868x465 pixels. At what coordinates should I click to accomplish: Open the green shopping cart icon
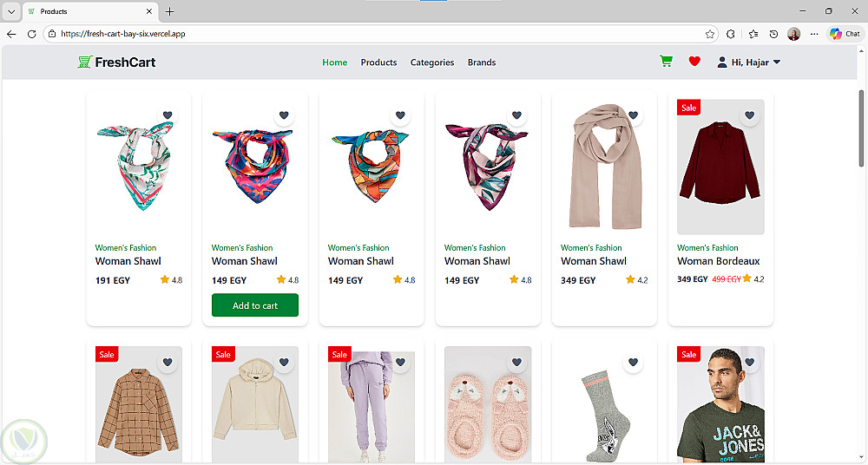pyautogui.click(x=666, y=62)
